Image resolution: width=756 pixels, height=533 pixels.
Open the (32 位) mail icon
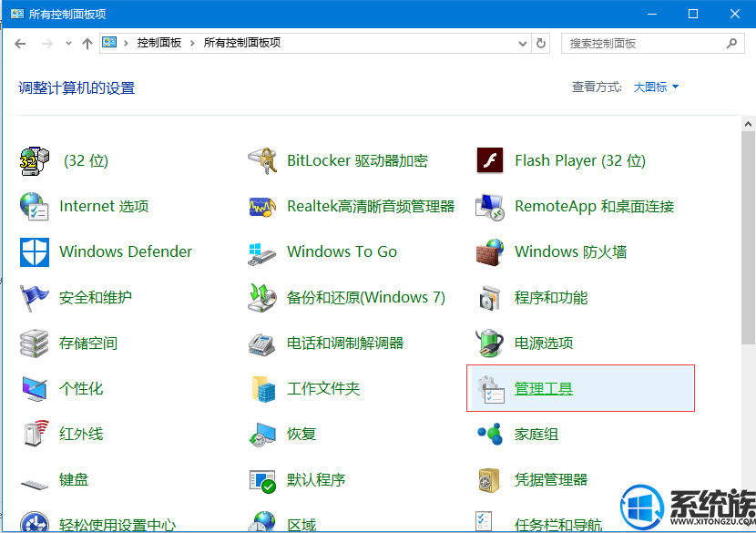point(35,161)
